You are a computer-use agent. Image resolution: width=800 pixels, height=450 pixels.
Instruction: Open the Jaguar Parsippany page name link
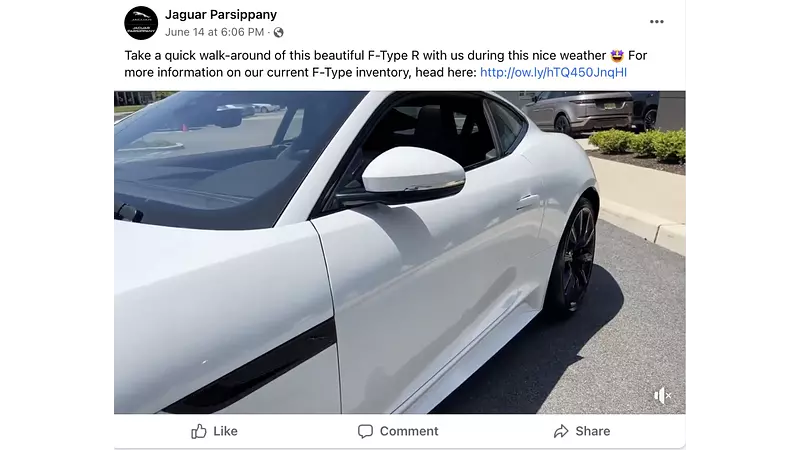pyautogui.click(x=221, y=14)
